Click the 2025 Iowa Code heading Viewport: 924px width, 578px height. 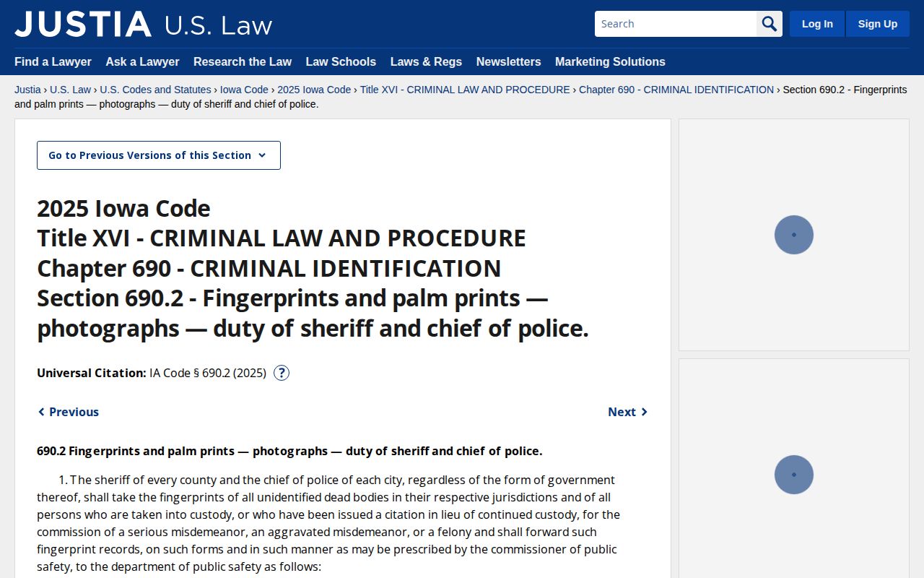(123, 208)
